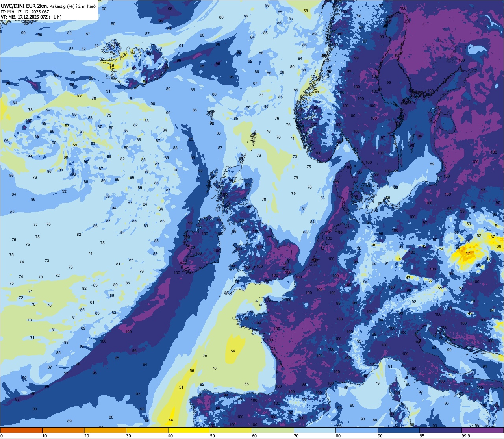Select the bright yellow 40–50 legend swatch
The height and width of the screenshot is (439, 504).
tap(189, 430)
